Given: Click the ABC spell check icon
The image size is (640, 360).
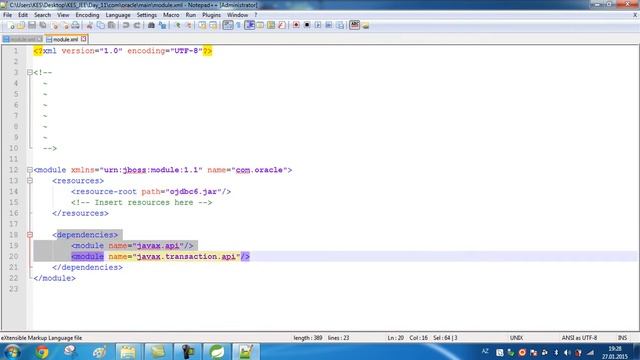Looking at the screenshot, I should tap(354, 25).
